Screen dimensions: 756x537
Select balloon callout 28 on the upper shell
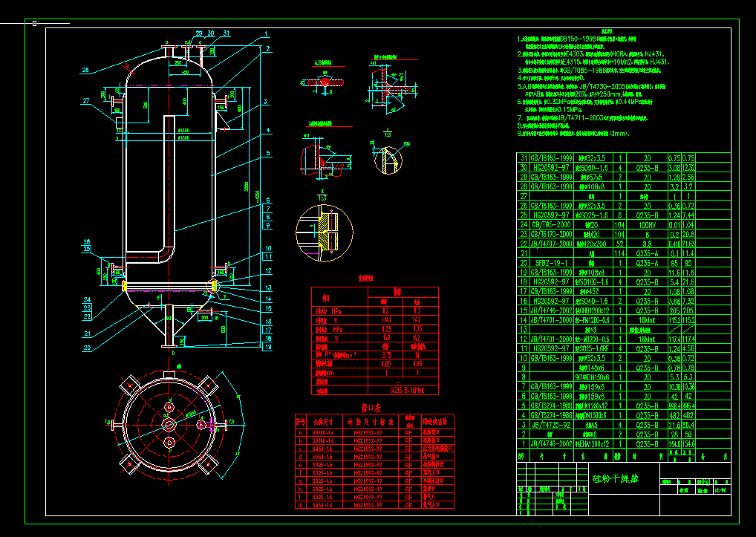click(85, 71)
